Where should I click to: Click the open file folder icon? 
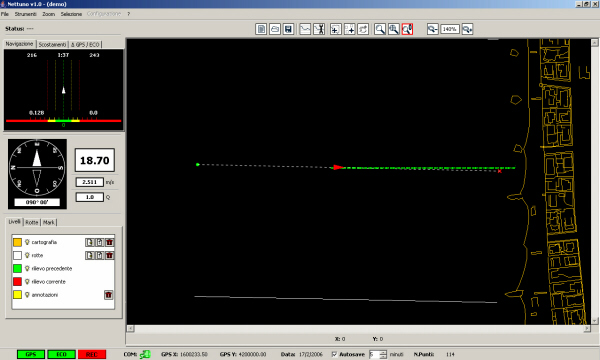pos(275,29)
